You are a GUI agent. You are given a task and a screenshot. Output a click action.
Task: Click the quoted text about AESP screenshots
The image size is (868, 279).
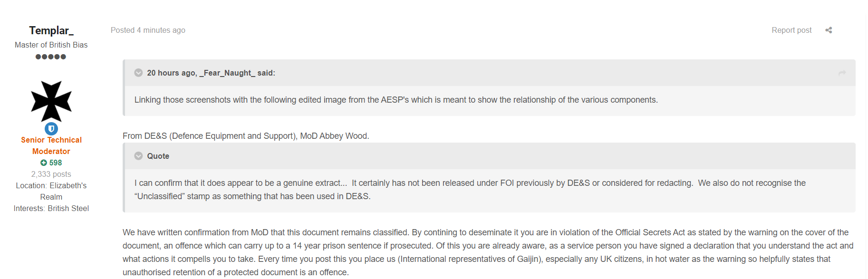pos(396,100)
